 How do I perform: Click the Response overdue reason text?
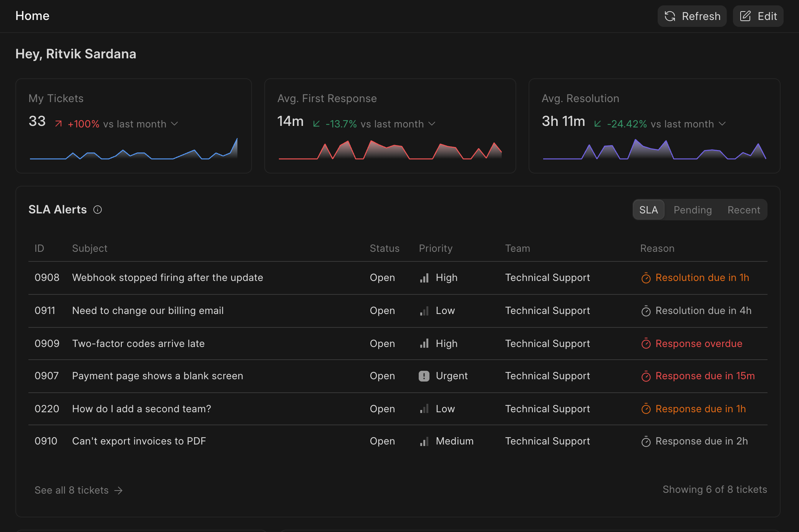tap(699, 344)
